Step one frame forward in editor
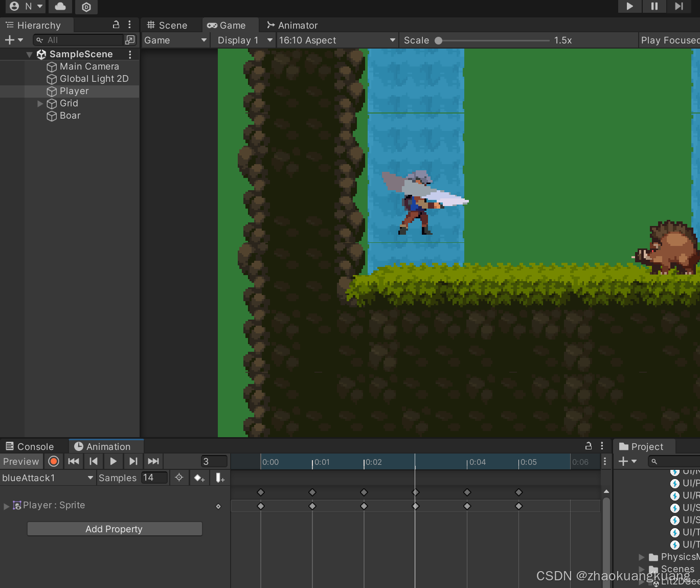 tap(679, 6)
